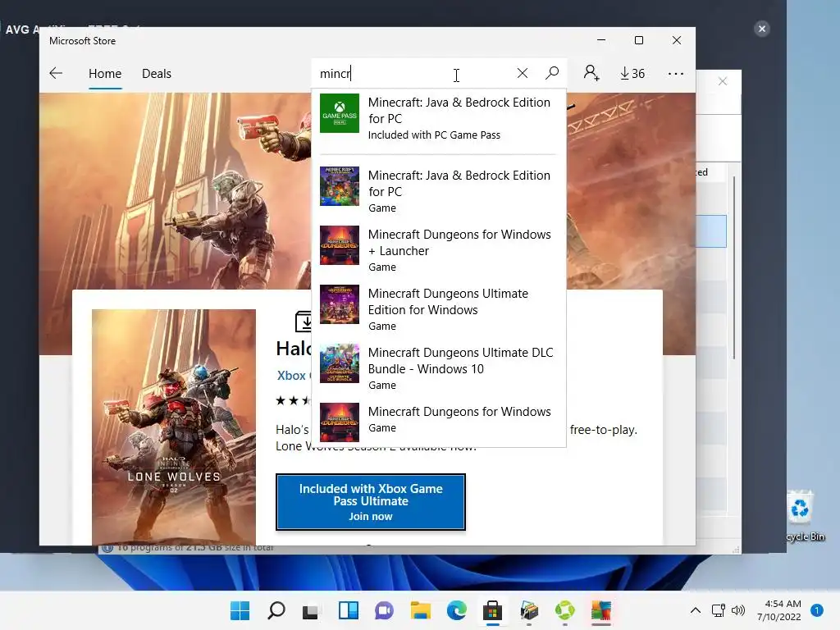The width and height of the screenshot is (840, 630).
Task: Open the Widgets taskbar icon
Action: click(348, 610)
